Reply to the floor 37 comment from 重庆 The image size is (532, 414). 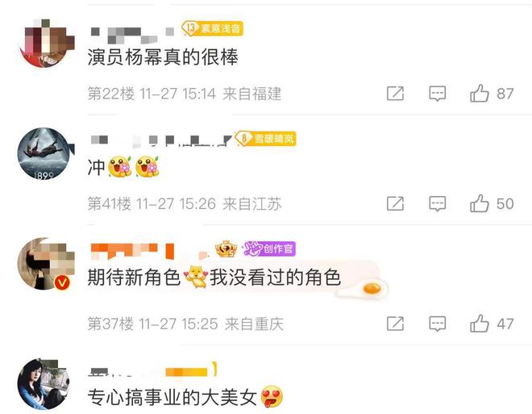tap(438, 324)
